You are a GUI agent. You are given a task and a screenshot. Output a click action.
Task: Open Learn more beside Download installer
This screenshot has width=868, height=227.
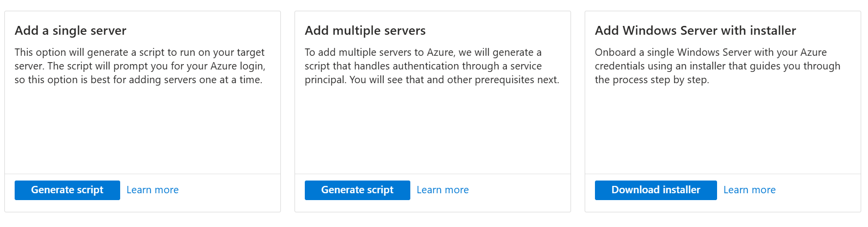[749, 190]
